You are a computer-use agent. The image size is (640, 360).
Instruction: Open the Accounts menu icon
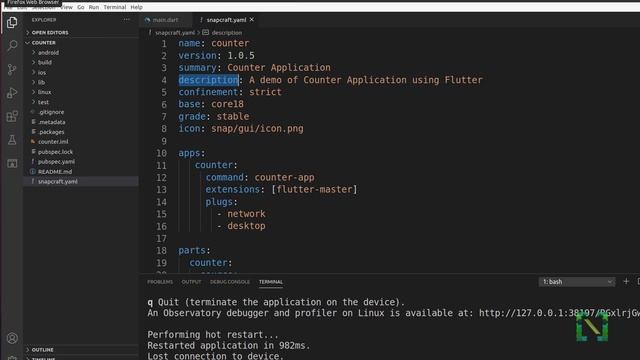click(12, 338)
